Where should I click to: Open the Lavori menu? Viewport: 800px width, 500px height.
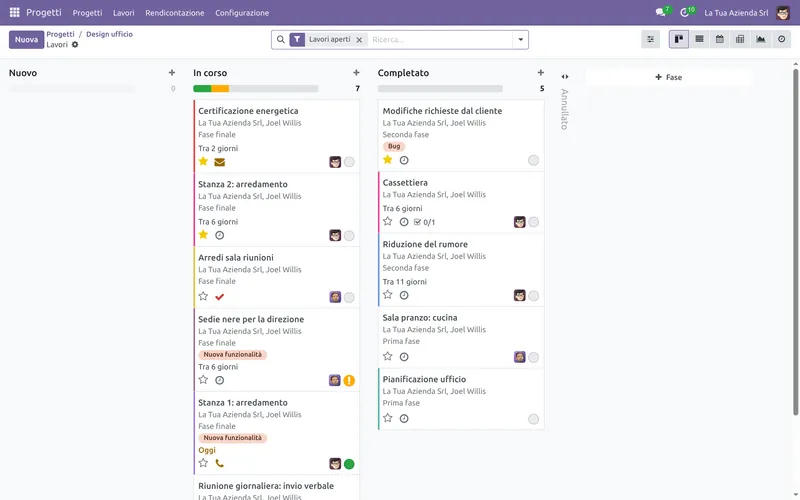pyautogui.click(x=123, y=13)
